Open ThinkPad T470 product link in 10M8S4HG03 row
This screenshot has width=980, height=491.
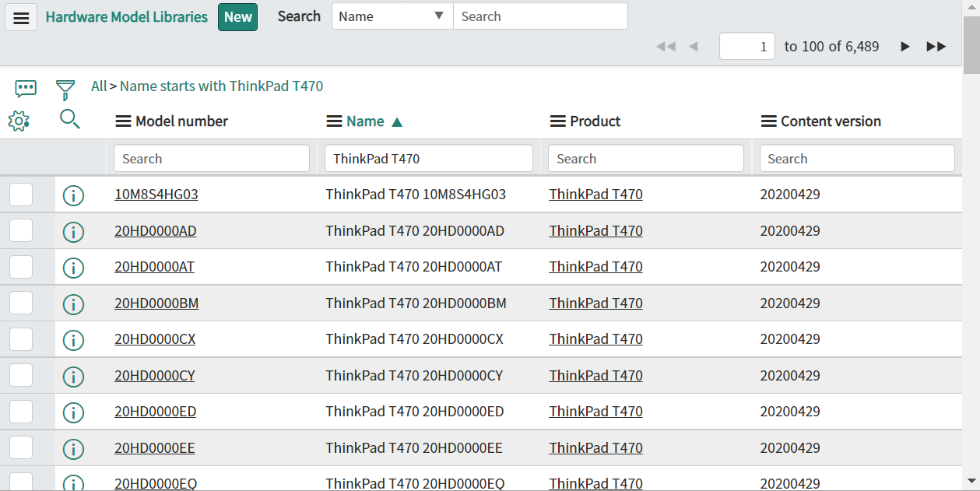point(595,195)
